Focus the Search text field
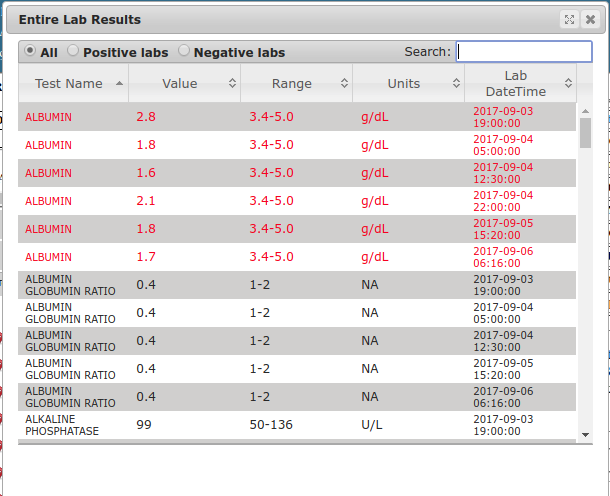 click(524, 51)
